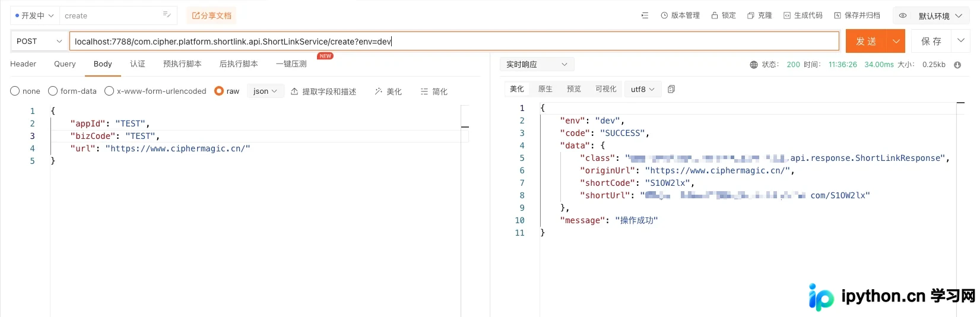Click the request URL input field
This screenshot has height=317, width=980.
tap(454, 41)
